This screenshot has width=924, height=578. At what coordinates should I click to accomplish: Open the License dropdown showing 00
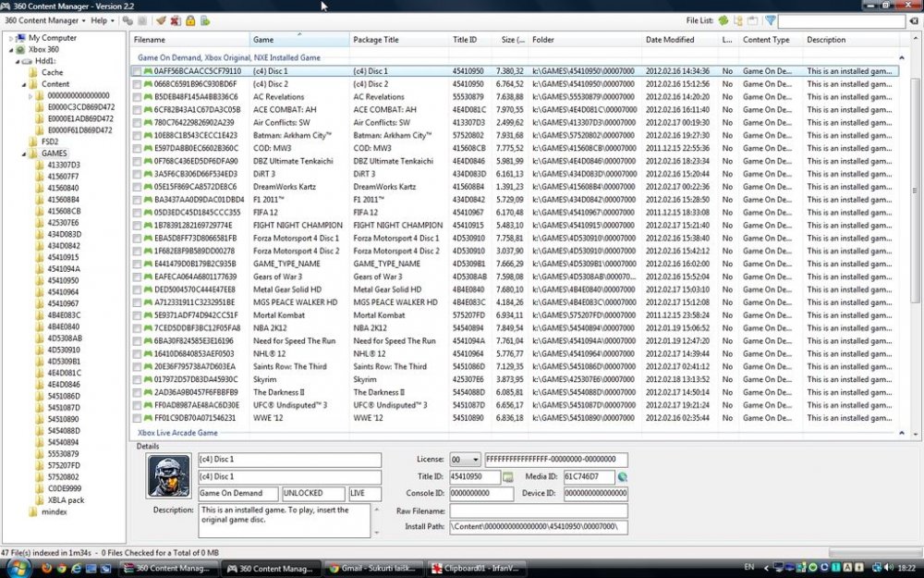pyautogui.click(x=465, y=460)
